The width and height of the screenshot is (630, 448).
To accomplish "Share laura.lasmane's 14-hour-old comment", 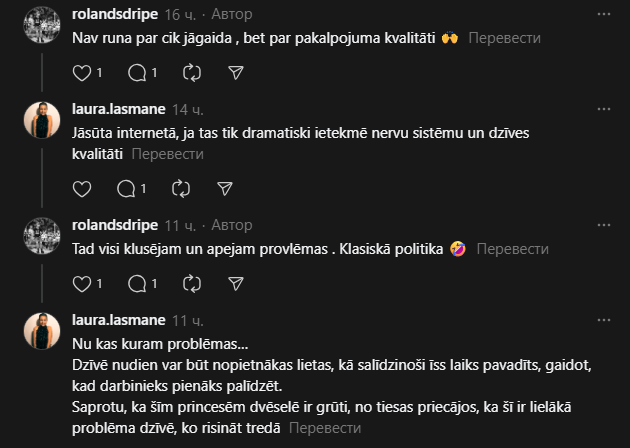I will pos(226,188).
